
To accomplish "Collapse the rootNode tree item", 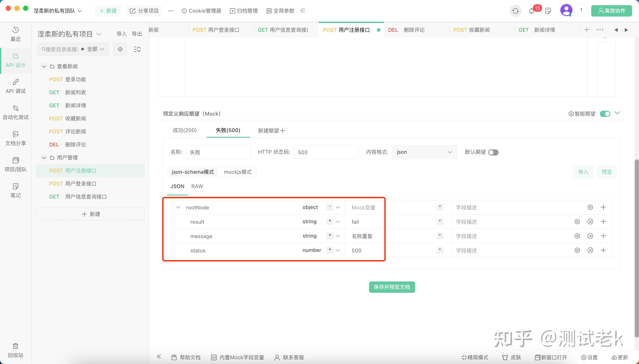I will point(178,207).
